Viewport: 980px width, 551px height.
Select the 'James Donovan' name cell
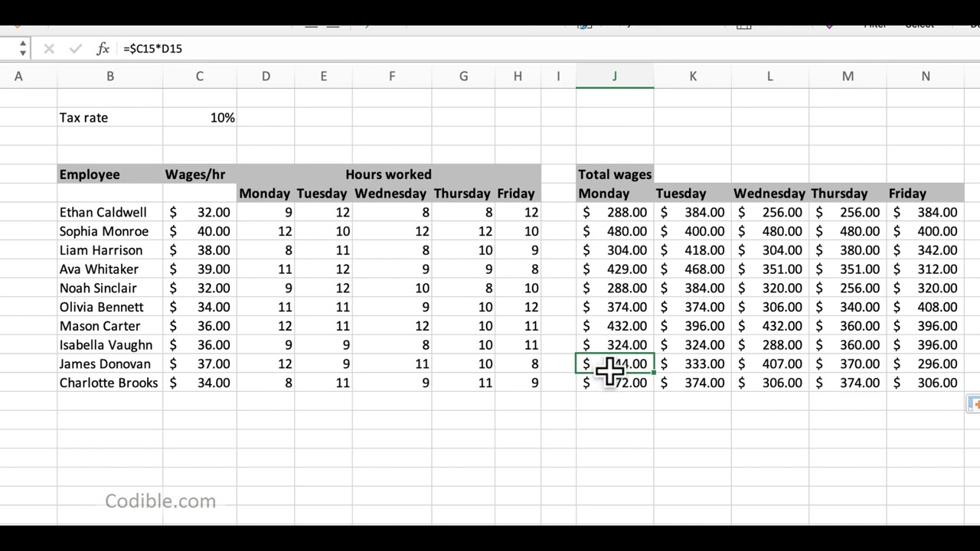(x=110, y=364)
